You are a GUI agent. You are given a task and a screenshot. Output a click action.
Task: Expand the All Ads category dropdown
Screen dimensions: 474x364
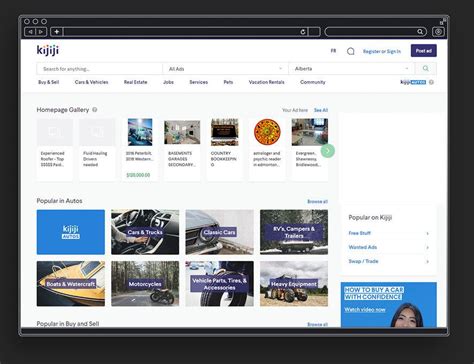225,69
